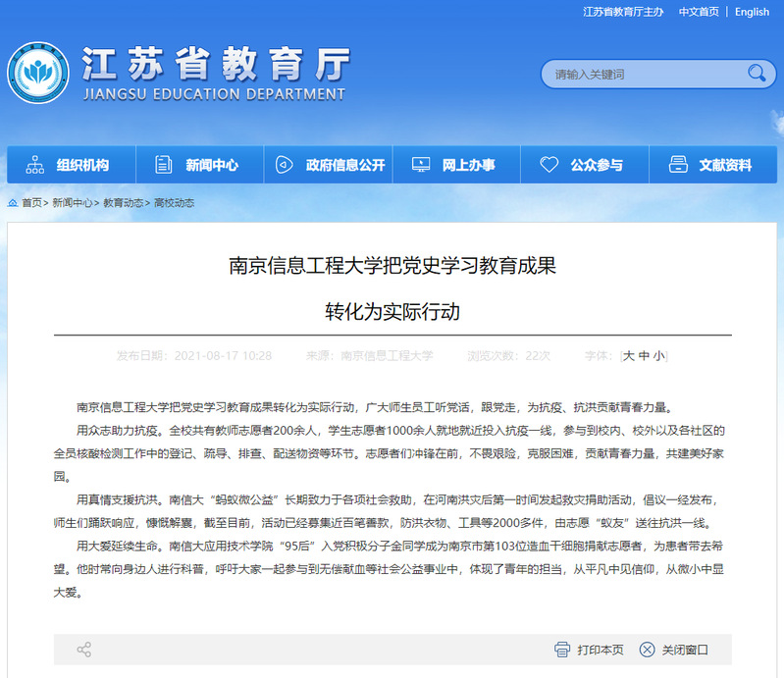This screenshot has width=784, height=678.
Task: Click the 高校动态 breadcrumb link
Action: (x=174, y=203)
